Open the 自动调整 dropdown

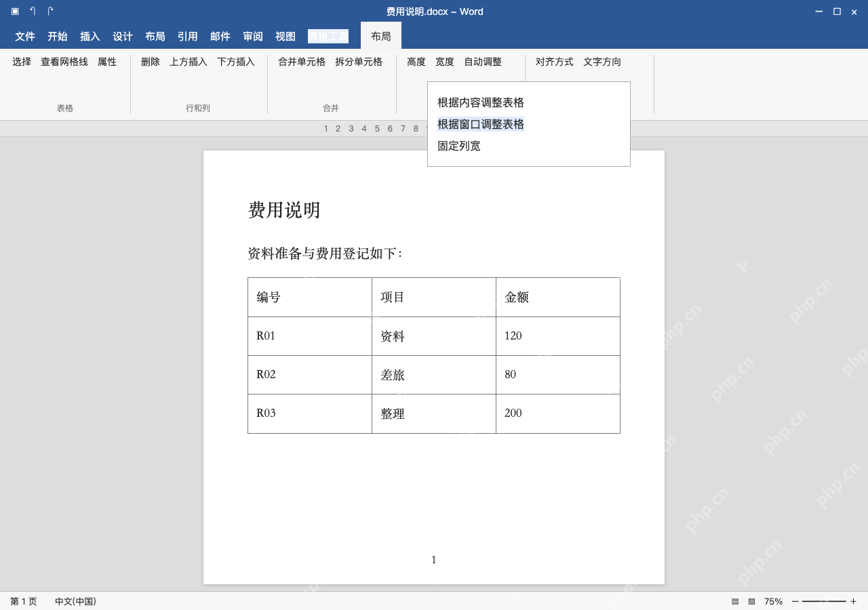click(483, 62)
